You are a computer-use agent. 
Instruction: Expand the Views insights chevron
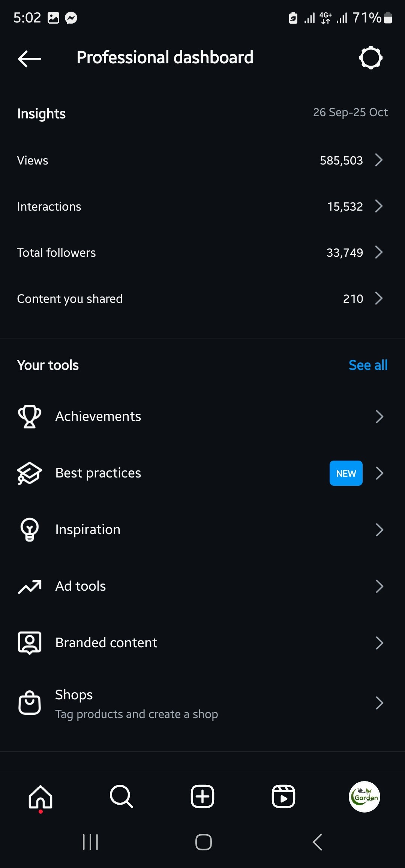pos(379,160)
